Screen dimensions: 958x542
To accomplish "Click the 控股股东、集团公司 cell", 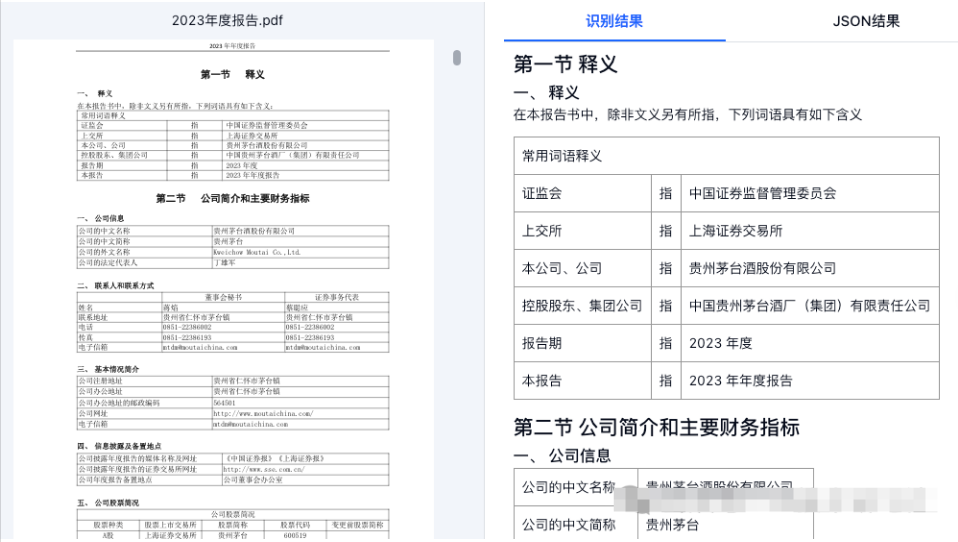I will click(x=582, y=306).
